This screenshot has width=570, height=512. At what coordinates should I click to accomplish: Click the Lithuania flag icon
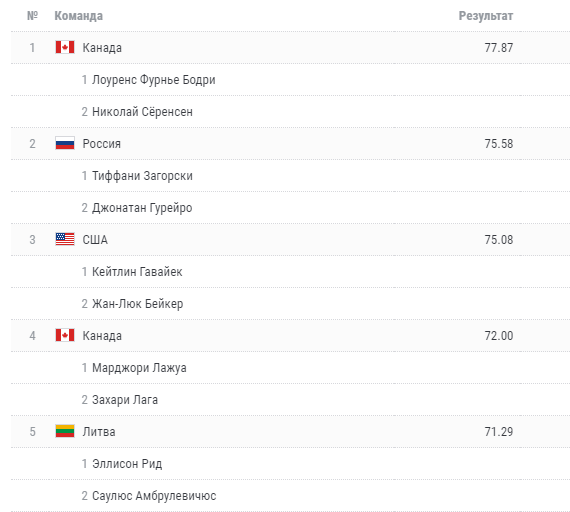(65, 431)
